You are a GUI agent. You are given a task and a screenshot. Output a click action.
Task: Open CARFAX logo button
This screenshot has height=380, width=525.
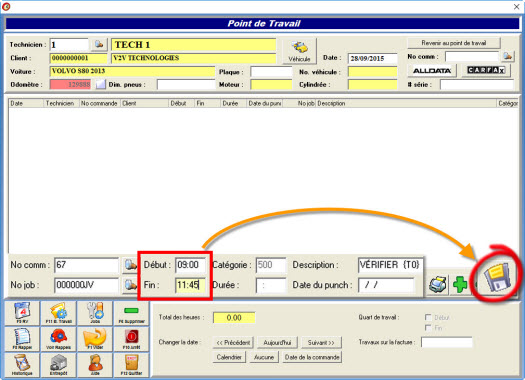(486, 70)
